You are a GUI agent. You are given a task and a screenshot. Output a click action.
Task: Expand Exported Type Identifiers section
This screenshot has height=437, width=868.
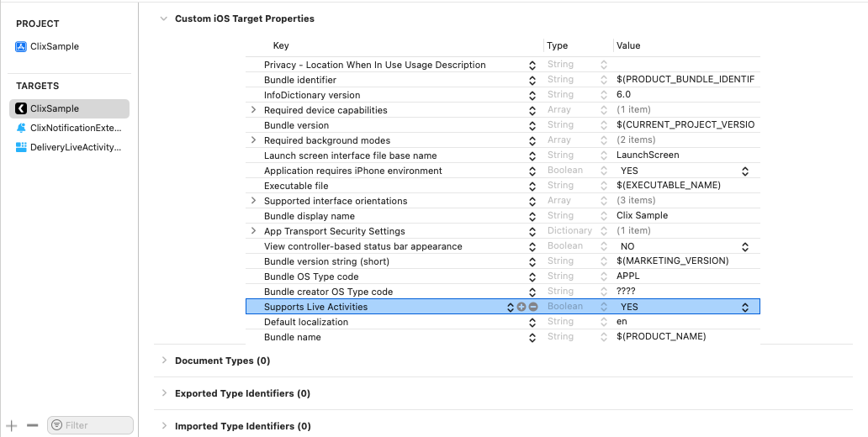coord(164,392)
